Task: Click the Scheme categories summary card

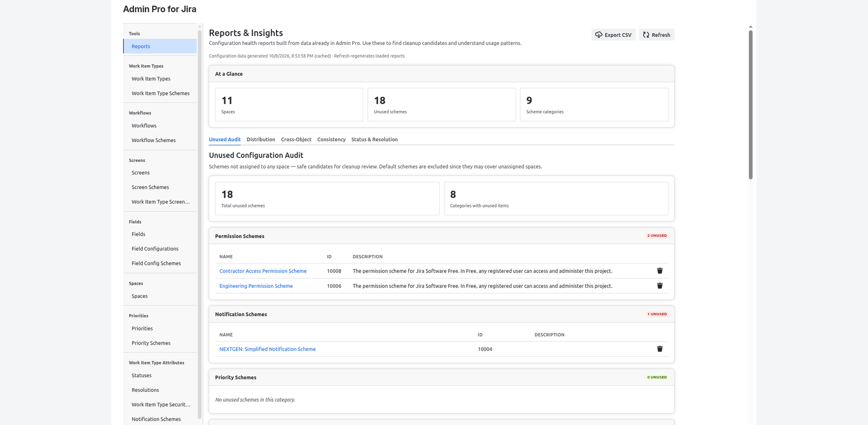Action: [x=594, y=104]
